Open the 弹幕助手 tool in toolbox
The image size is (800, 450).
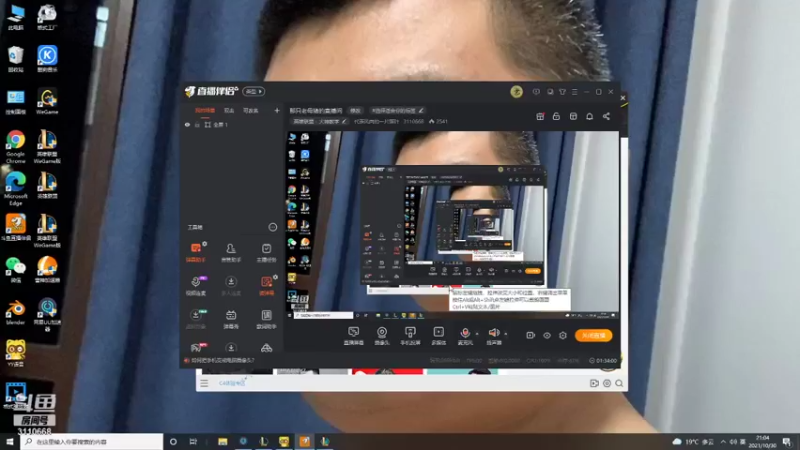(195, 252)
